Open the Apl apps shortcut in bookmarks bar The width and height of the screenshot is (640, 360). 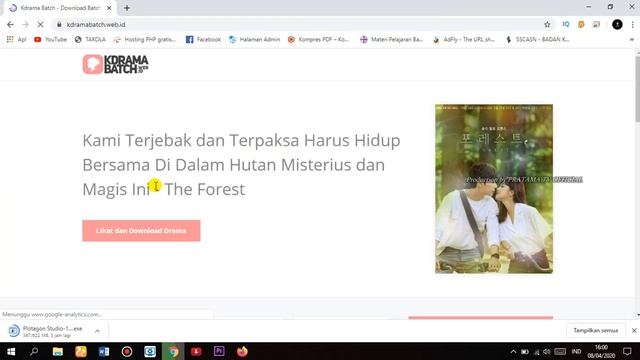[x=16, y=40]
